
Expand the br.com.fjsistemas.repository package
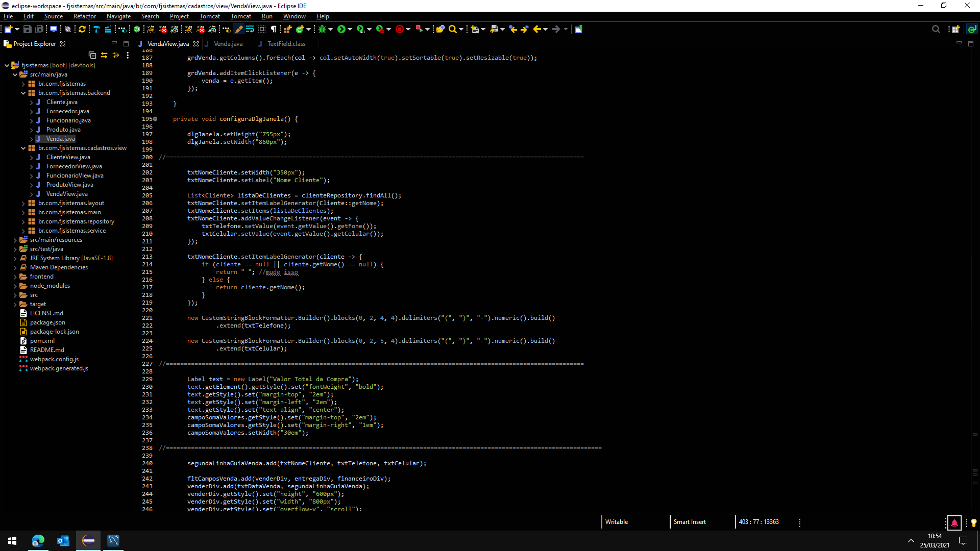tap(23, 221)
